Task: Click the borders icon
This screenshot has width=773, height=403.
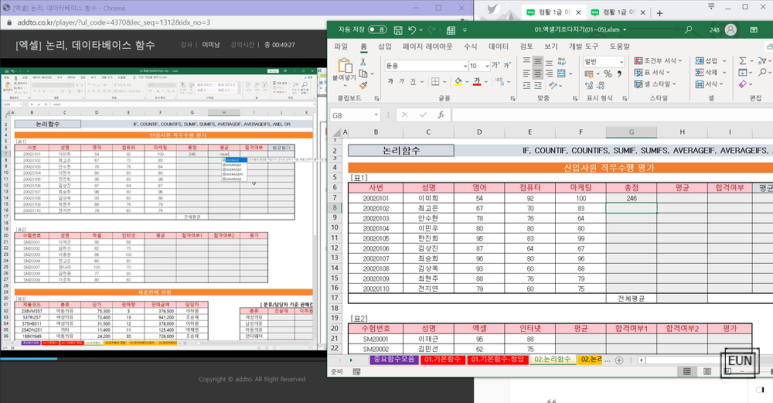Action: 435,81
